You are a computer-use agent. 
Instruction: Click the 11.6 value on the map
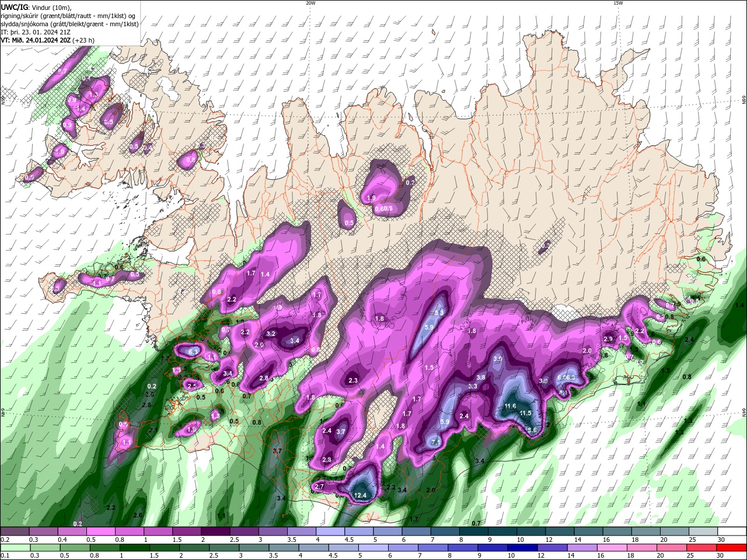point(510,406)
